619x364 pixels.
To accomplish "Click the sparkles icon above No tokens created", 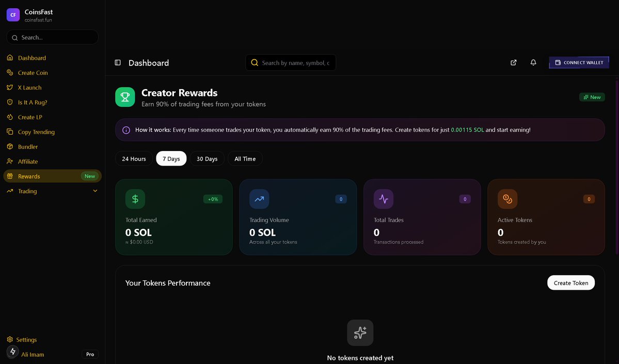I will 360,333.
